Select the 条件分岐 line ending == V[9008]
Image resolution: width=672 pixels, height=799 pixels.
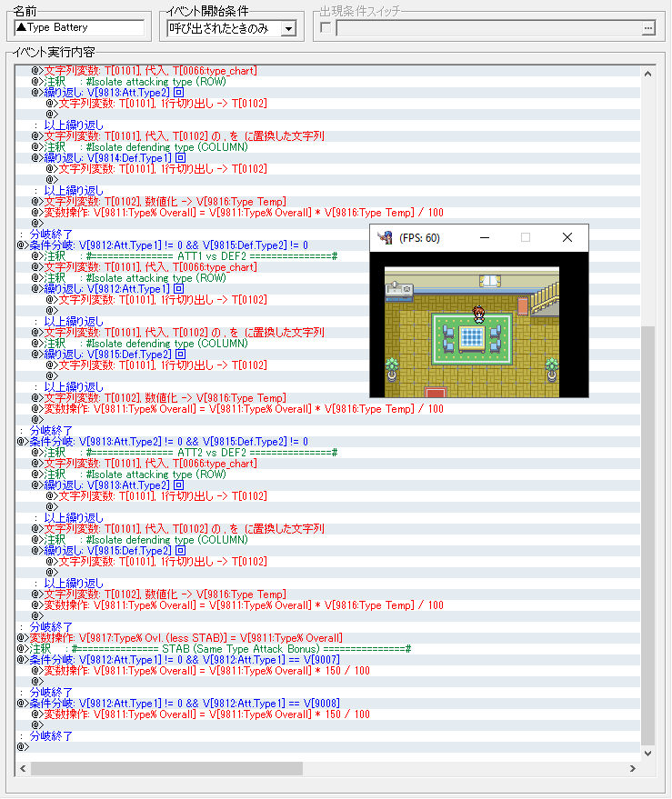pyautogui.click(x=328, y=704)
